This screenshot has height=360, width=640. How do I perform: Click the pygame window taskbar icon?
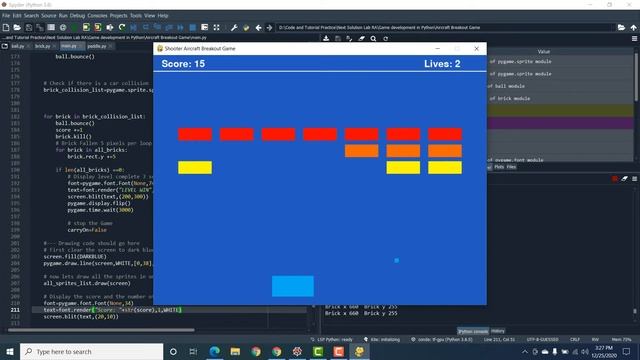coord(359,351)
